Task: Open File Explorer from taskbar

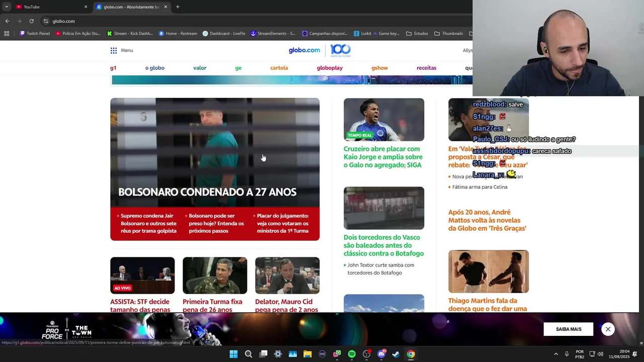Action: (x=307, y=354)
